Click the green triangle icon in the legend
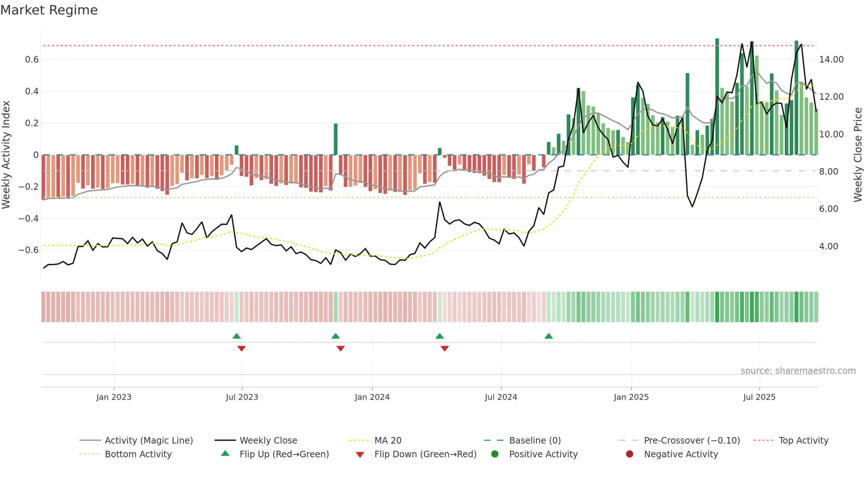868x488 pixels. click(x=225, y=453)
